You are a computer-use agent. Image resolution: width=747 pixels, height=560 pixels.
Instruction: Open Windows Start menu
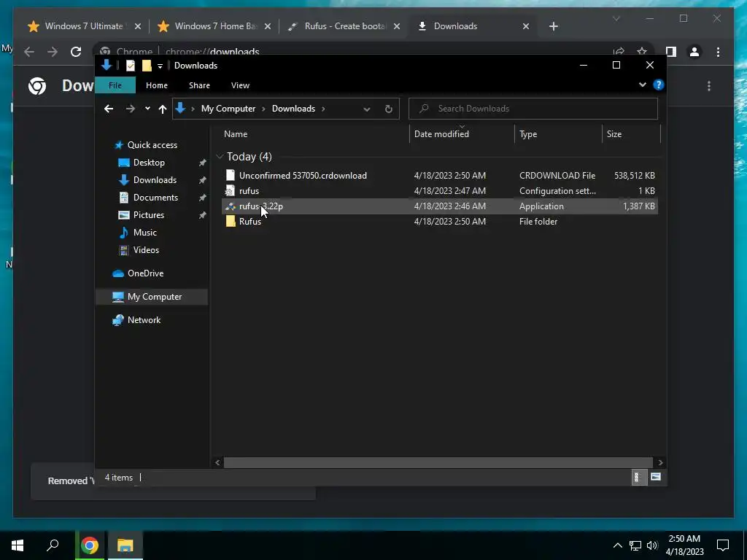point(18,545)
